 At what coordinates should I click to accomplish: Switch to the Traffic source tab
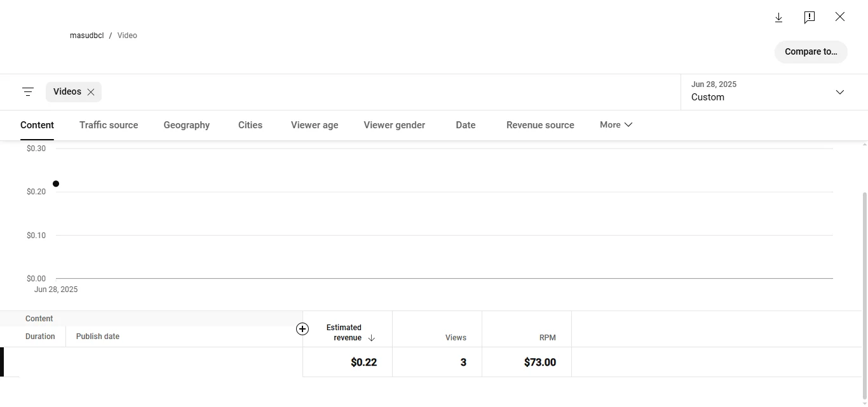tap(109, 125)
